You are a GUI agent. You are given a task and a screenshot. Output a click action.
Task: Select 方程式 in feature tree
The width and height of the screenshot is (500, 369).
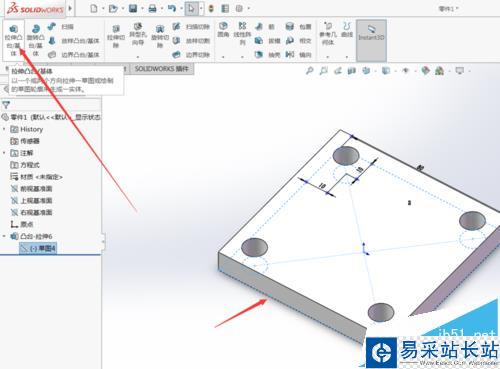coord(25,165)
